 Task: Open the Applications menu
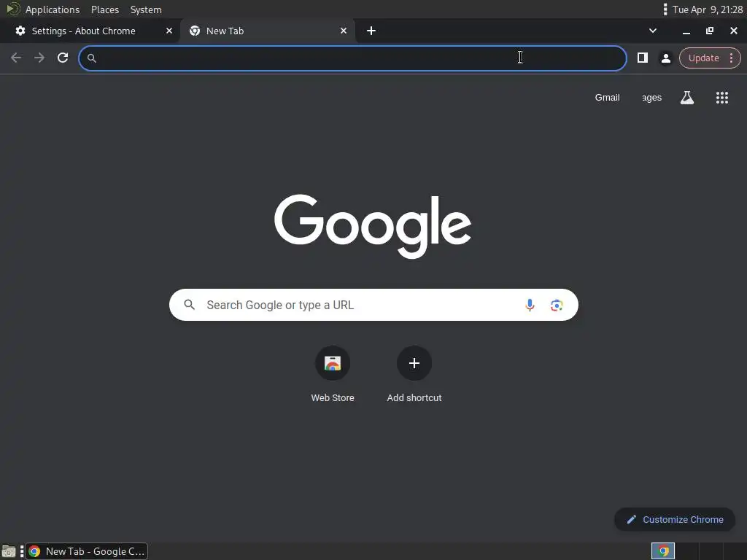[x=53, y=9]
